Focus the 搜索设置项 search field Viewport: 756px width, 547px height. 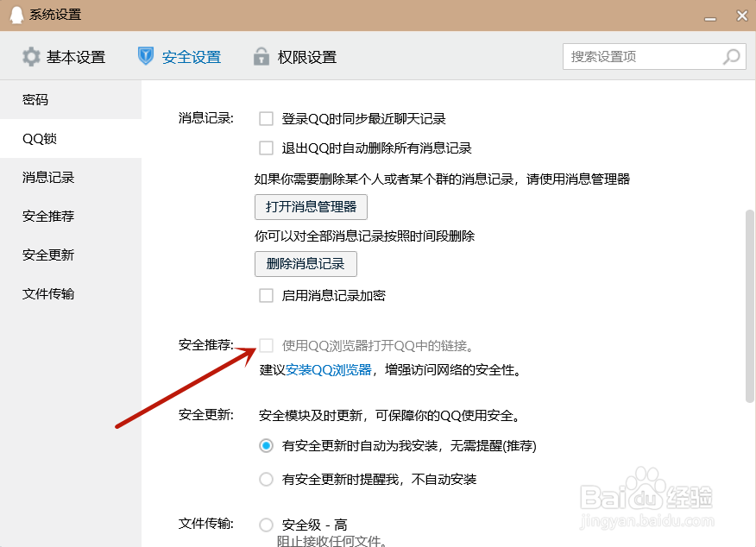[654, 57]
